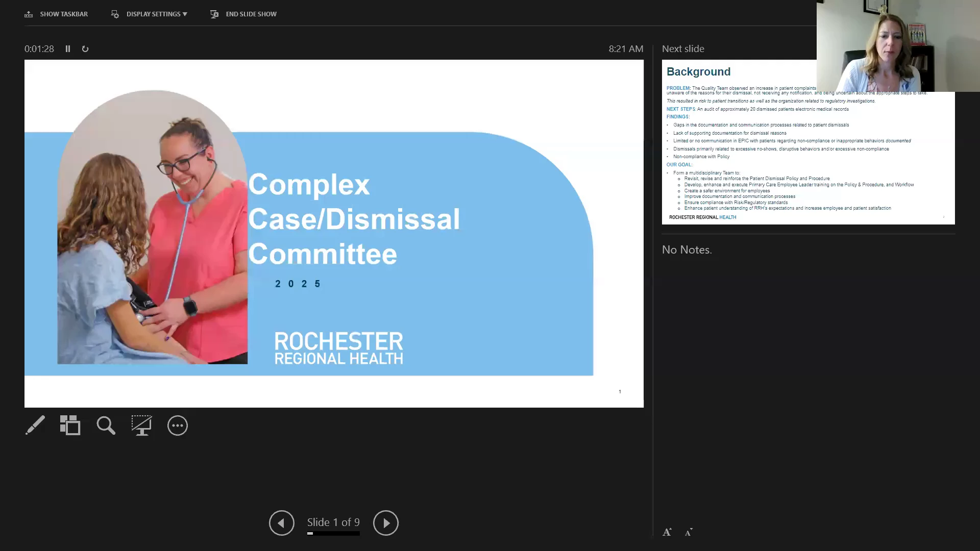Click the End Slide Show icon
Image resolution: width=980 pixels, height=551 pixels.
[214, 14]
